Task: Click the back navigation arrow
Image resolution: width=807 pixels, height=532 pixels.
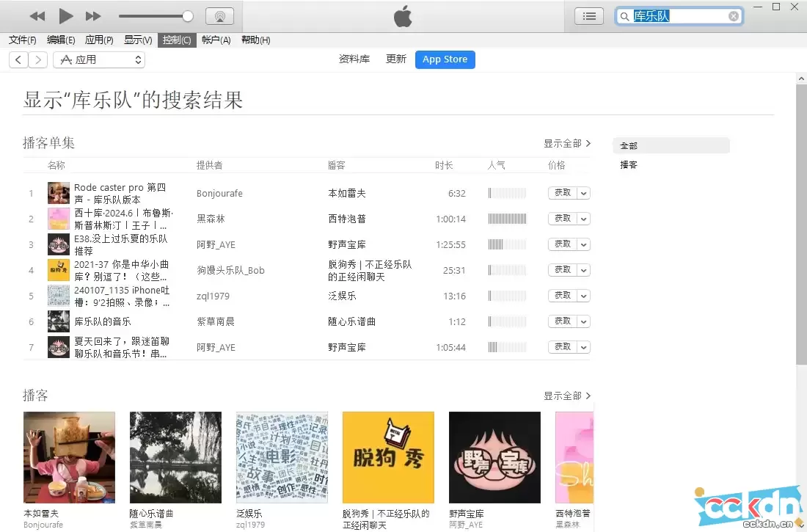Action: point(18,59)
